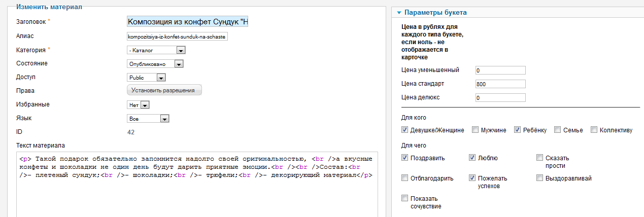
Task: Click the Цена стандарт price field
Action: pos(500,84)
